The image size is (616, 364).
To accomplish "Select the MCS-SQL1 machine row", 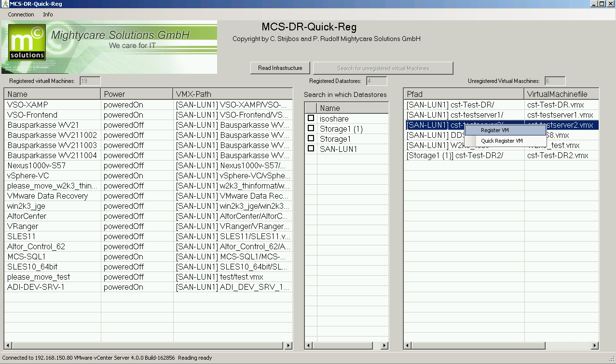I will tap(149, 256).
